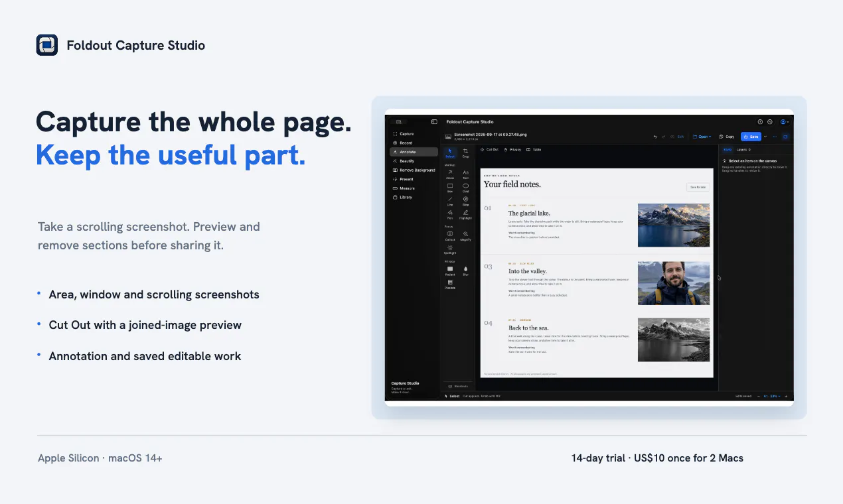
Task: Select Annotate in the sidebar
Action: (x=414, y=152)
